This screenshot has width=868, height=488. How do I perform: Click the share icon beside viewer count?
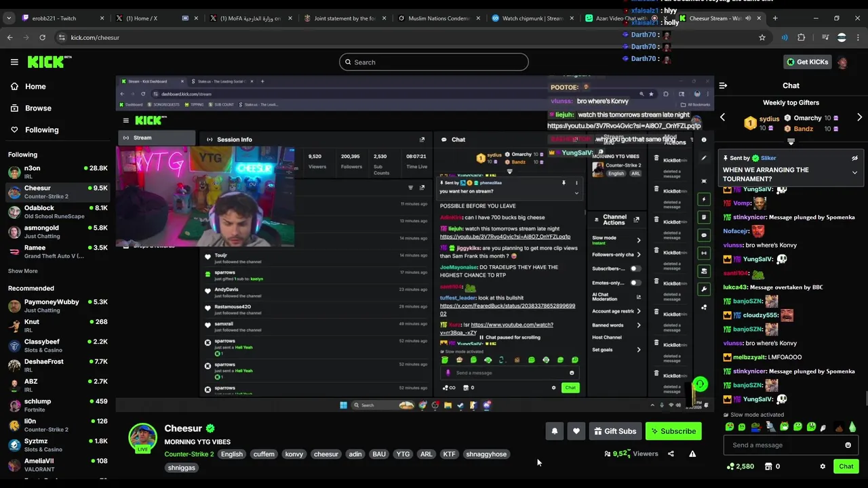point(671,453)
